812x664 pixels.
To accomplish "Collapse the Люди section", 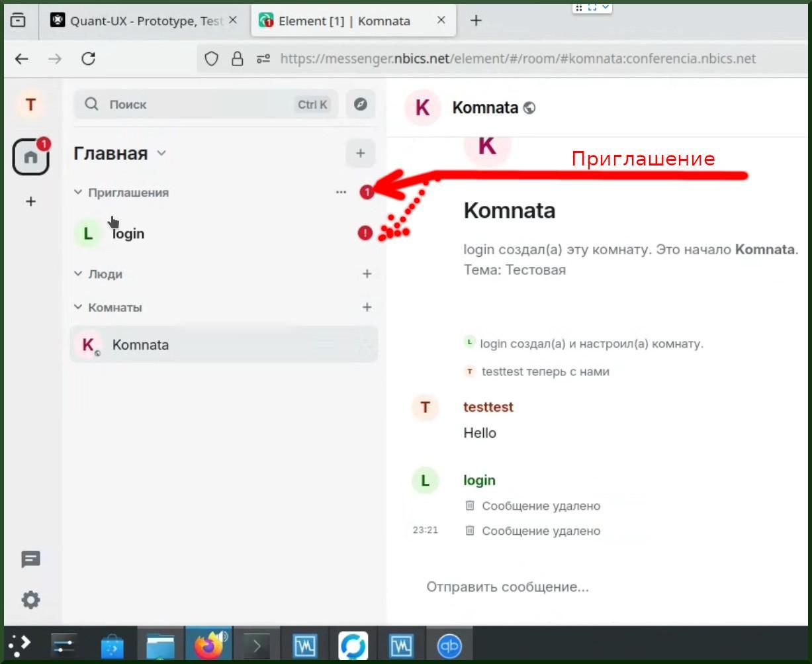I will point(79,274).
